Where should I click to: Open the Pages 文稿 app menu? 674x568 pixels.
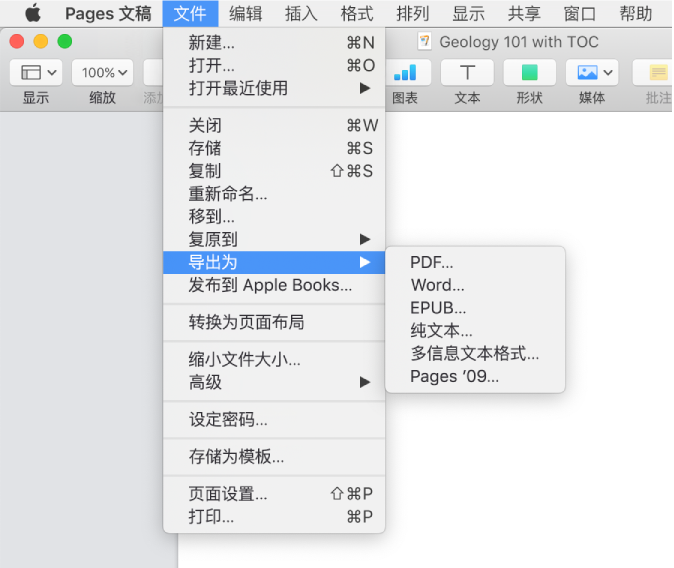[x=108, y=14]
